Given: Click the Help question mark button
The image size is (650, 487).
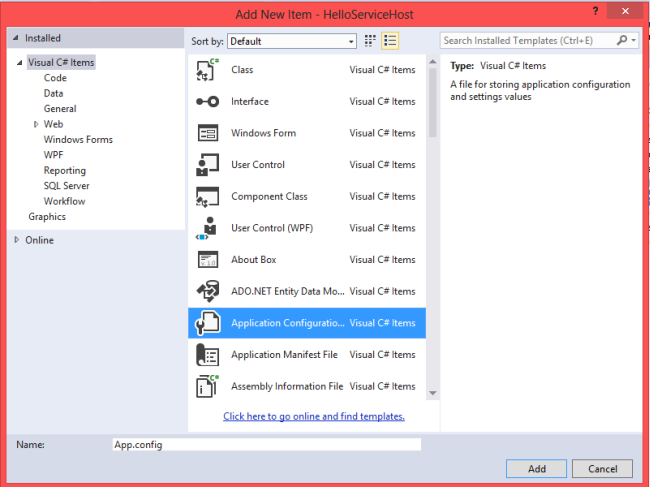Looking at the screenshot, I should (x=595, y=11).
